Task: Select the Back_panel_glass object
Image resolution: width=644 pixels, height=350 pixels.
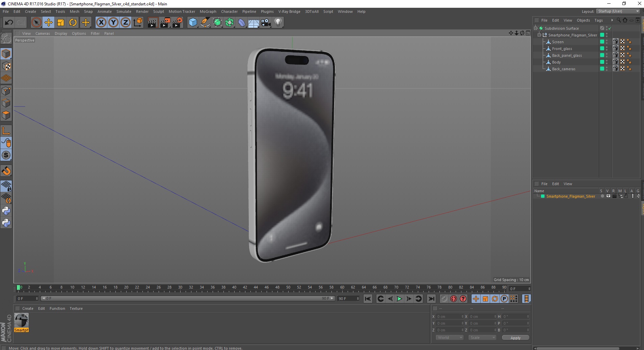Action: tap(567, 55)
